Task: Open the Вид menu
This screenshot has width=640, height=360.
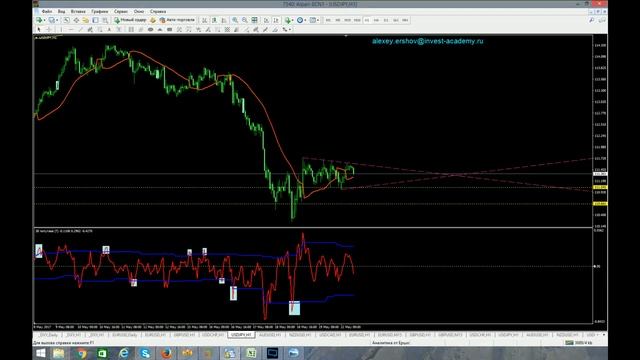Action: 61,11
